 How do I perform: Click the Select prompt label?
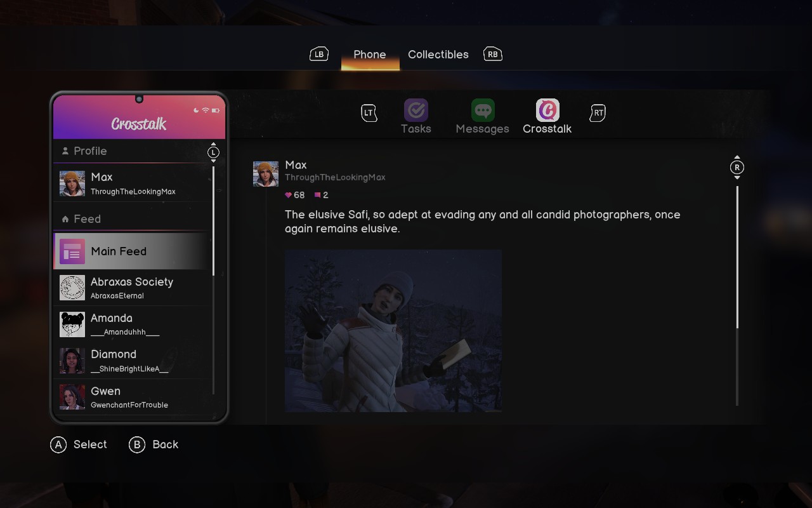click(x=90, y=444)
